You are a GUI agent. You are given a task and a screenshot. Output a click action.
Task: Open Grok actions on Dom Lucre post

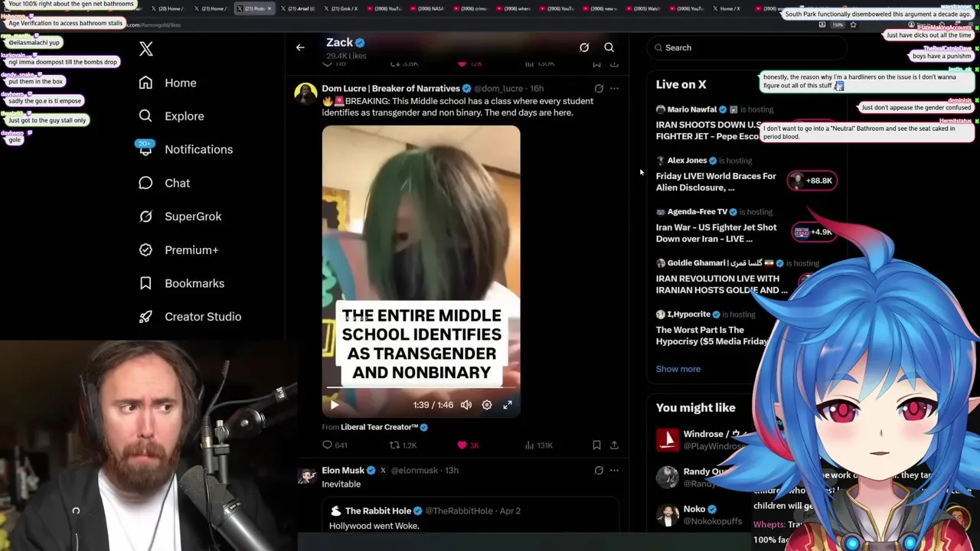[x=599, y=88]
